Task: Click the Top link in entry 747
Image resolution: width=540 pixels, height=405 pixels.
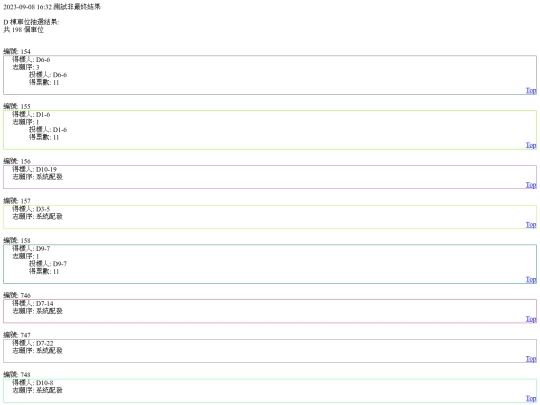Action: 531,359
